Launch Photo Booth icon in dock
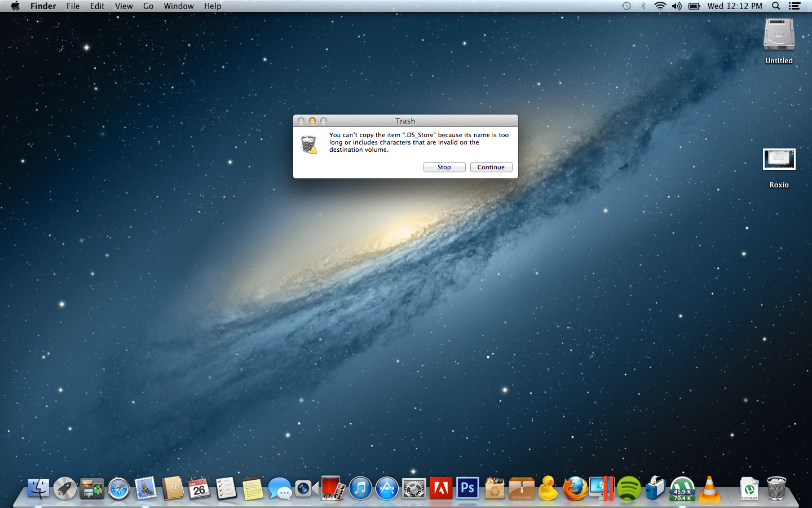812x508 pixels. click(333, 489)
